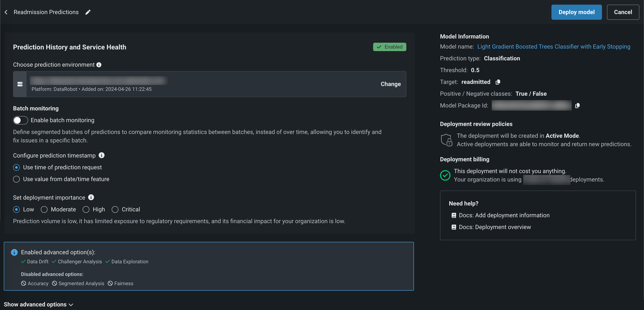Open Light Gradient Boosted Trees Classifier link
This screenshot has width=644, height=310.
(554, 47)
